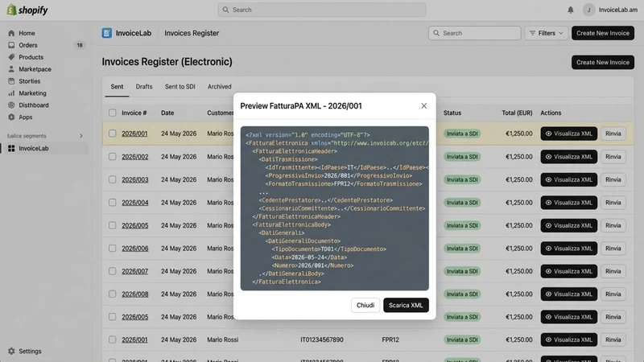Image resolution: width=644 pixels, height=362 pixels.
Task: Open invoice link 2026/003
Action: [134, 179]
